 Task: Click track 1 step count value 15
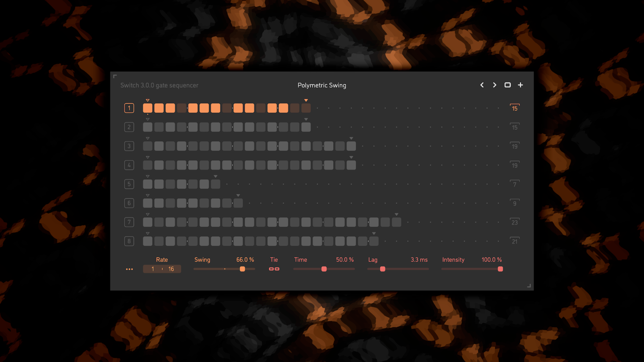pos(515,108)
